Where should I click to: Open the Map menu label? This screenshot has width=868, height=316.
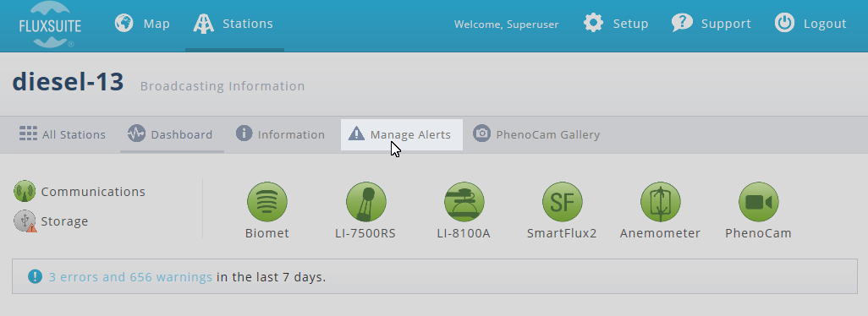point(157,24)
